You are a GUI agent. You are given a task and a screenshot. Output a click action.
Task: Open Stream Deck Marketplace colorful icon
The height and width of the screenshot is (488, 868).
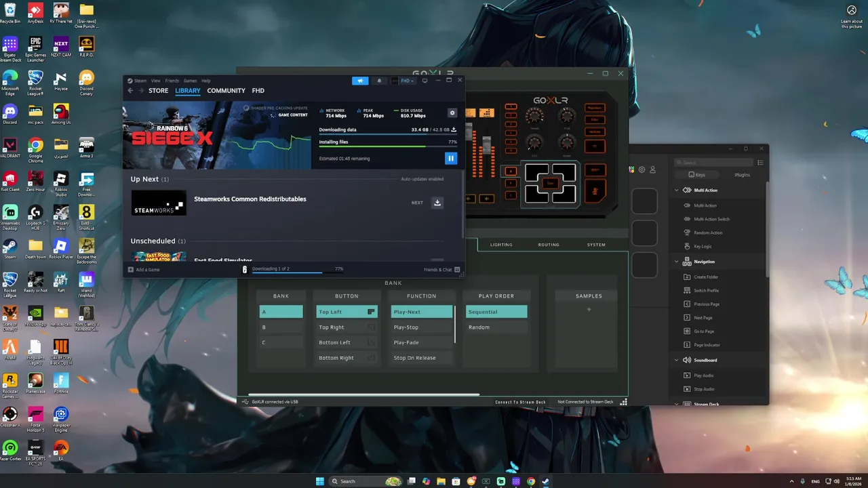point(632,169)
